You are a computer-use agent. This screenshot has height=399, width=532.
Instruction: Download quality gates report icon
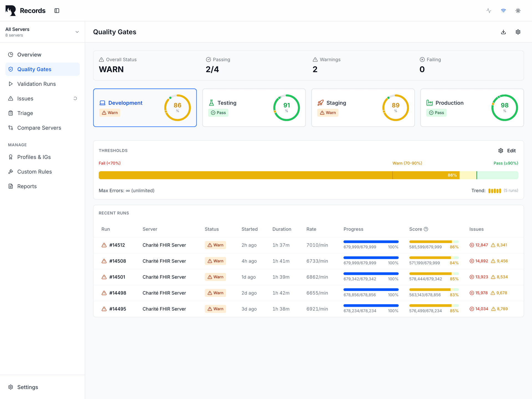[503, 32]
